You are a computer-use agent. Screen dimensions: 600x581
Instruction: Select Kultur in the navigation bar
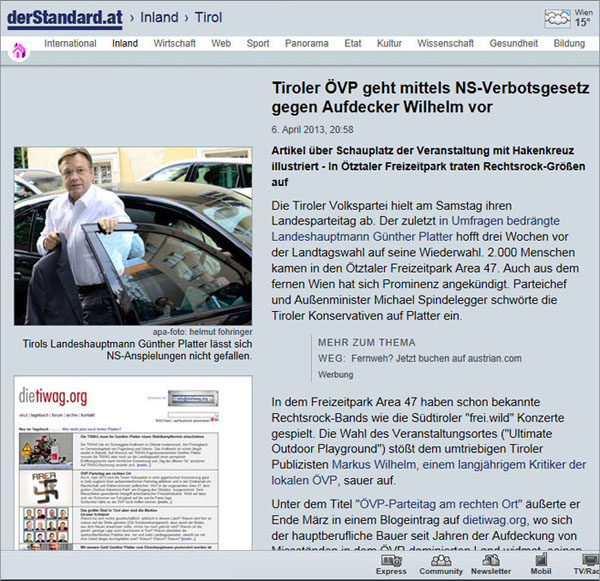[x=389, y=43]
